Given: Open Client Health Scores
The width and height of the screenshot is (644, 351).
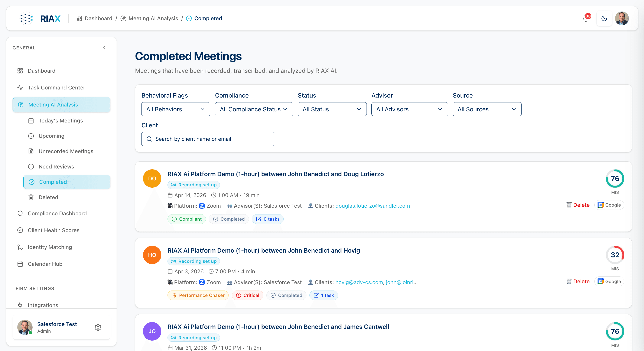Looking at the screenshot, I should (62, 230).
